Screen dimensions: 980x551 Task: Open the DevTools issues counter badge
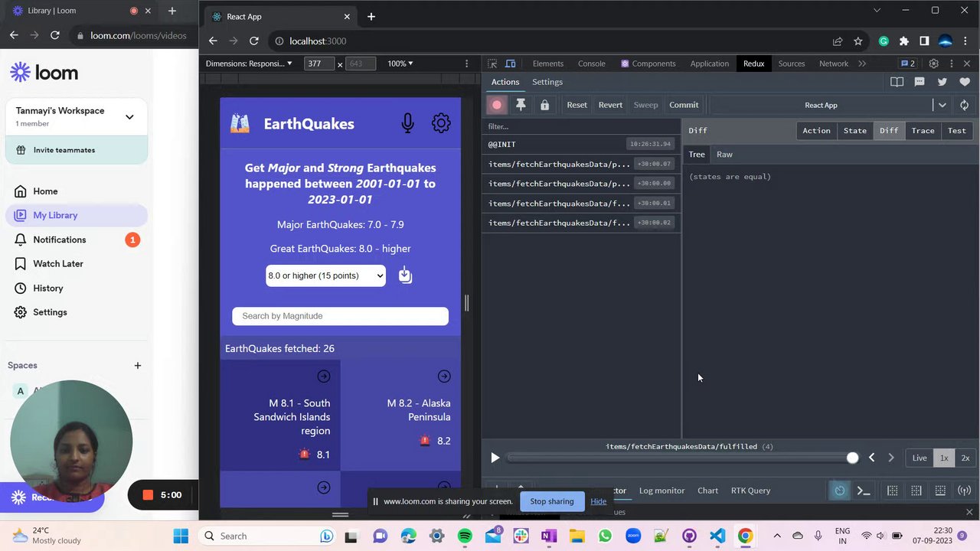[x=908, y=64]
